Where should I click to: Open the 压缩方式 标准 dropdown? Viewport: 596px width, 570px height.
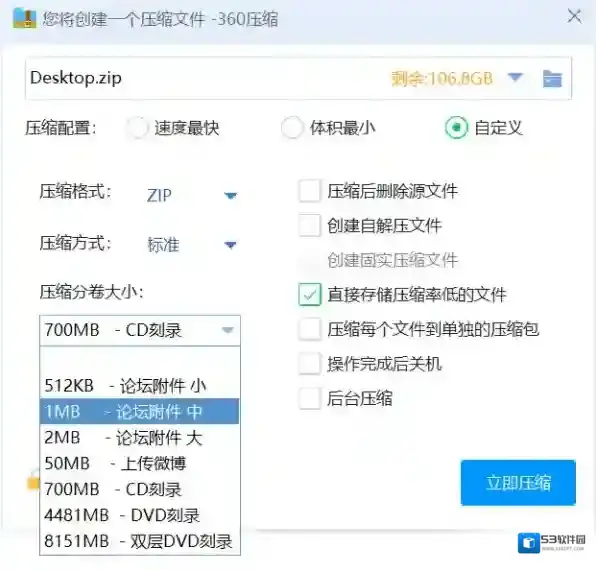(x=192, y=245)
